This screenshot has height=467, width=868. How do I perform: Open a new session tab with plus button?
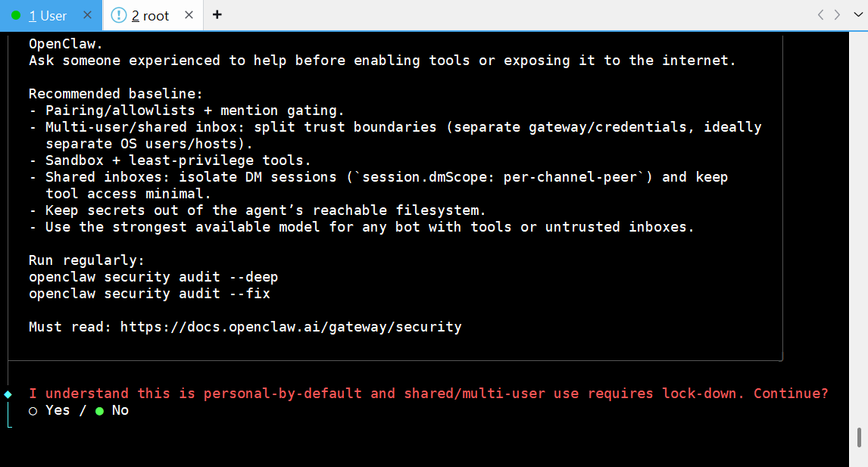click(x=217, y=14)
